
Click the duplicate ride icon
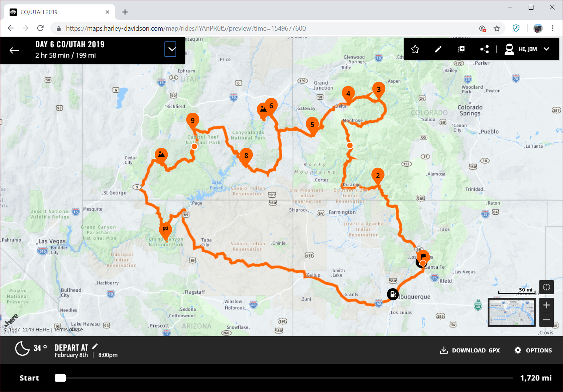pos(461,49)
